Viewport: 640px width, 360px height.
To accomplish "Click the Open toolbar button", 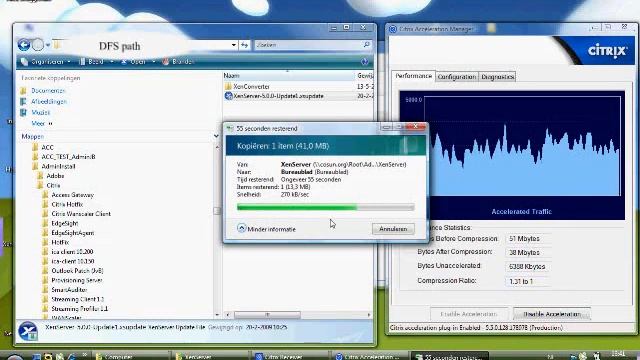I will coord(134,62).
